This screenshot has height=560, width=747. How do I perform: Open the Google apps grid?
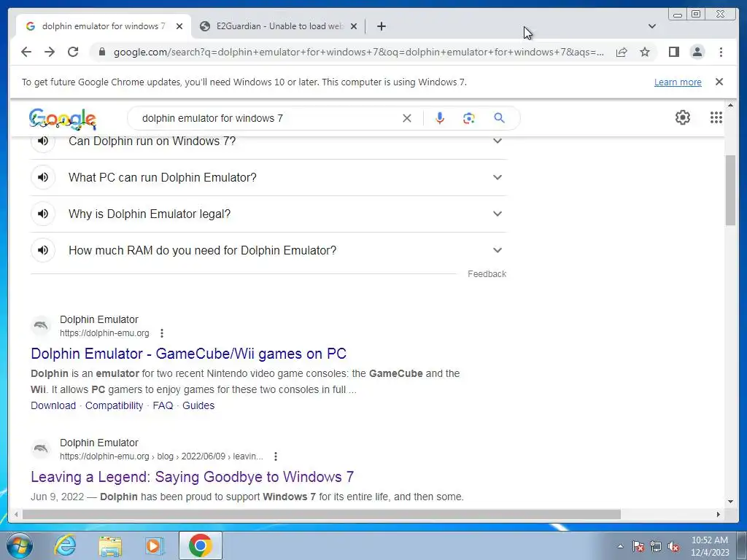716,117
